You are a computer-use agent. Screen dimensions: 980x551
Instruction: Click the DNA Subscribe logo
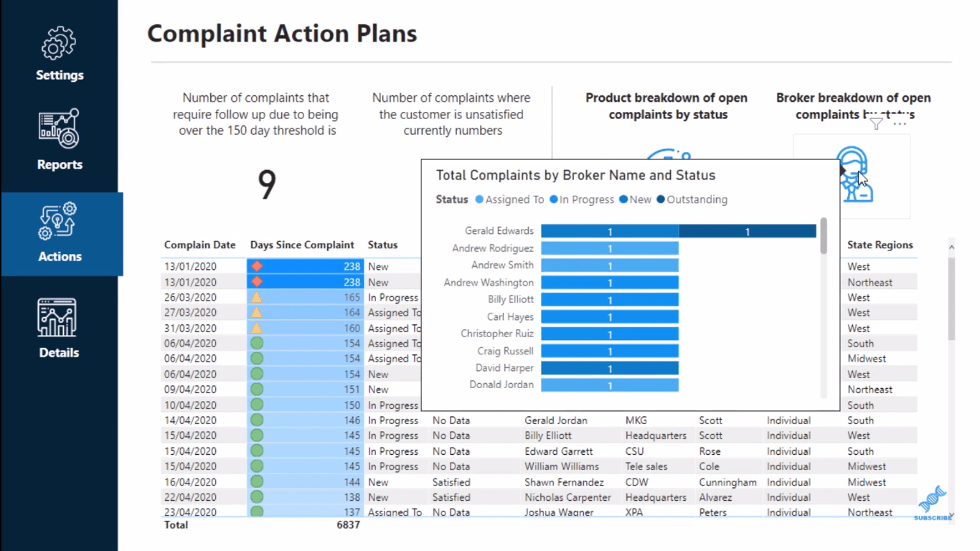933,503
